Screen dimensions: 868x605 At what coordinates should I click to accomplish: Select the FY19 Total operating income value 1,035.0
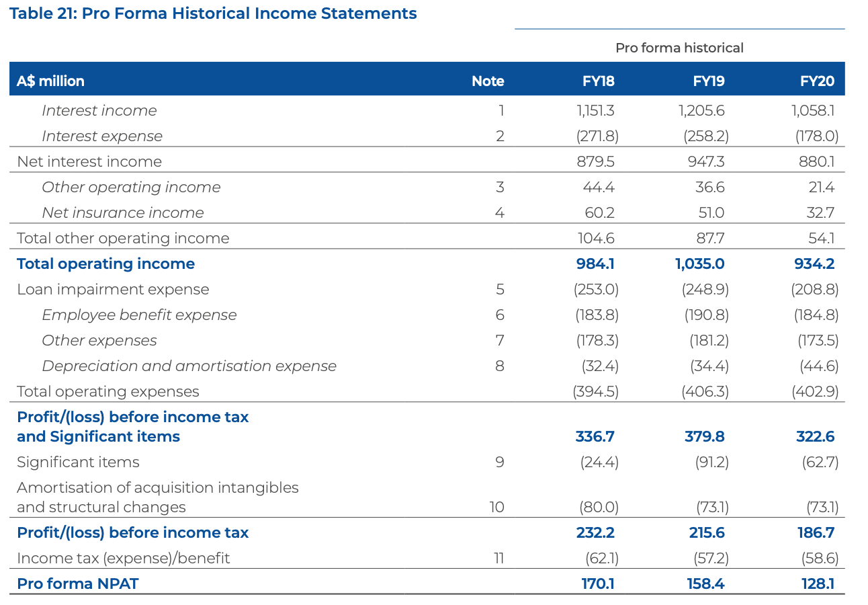pos(699,264)
